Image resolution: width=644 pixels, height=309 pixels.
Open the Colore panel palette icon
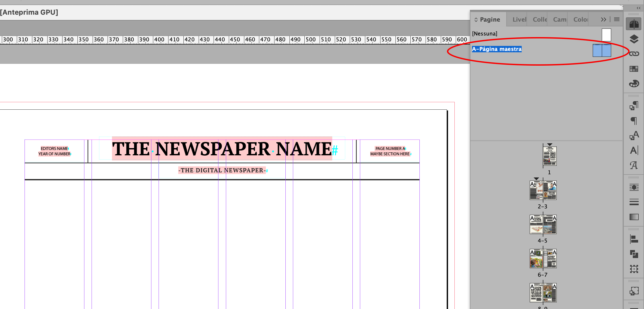tap(634, 84)
